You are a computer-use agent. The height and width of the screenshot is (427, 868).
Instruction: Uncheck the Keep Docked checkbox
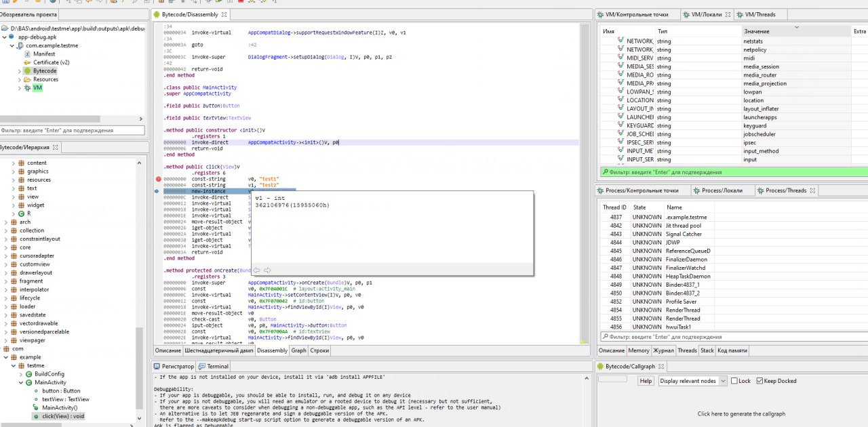pyautogui.click(x=759, y=381)
